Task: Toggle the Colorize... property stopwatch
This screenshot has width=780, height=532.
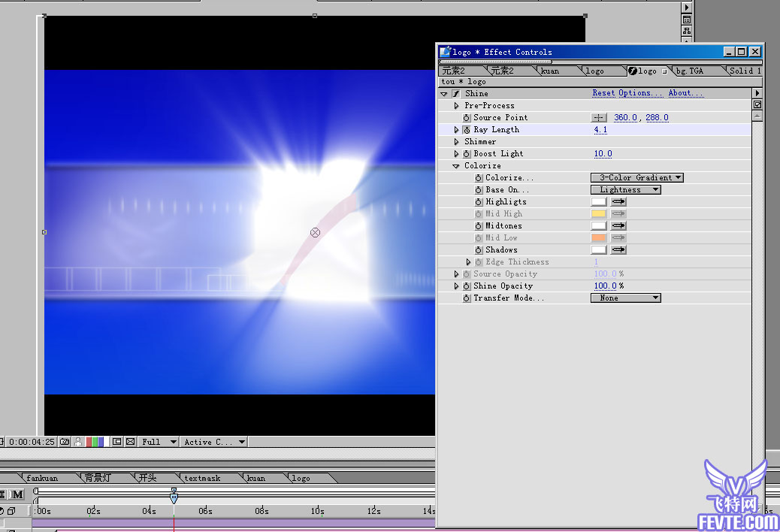Action: (479, 178)
